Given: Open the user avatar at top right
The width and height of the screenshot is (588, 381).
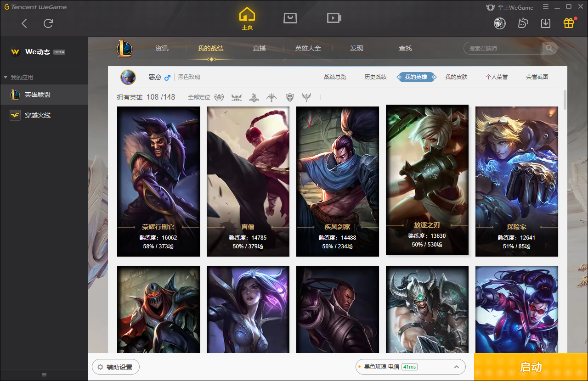Looking at the screenshot, I should [x=500, y=23].
